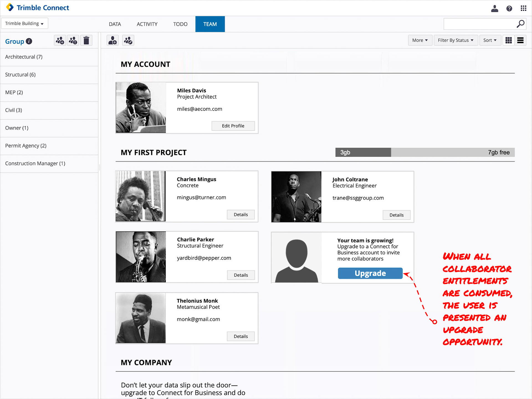This screenshot has width=532, height=399.
Task: Open the Sort dropdown
Action: click(490, 40)
